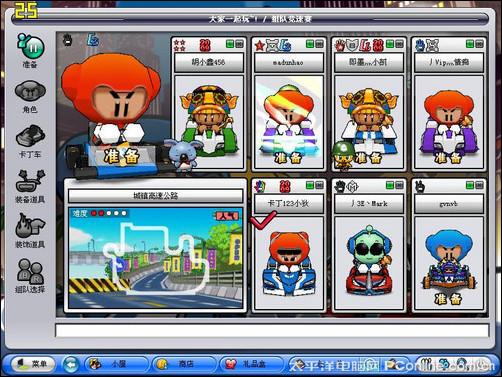The width and height of the screenshot is (502, 377).
Task: Toggle green indicator on 胡小鑫456 player slot
Action: point(230,44)
